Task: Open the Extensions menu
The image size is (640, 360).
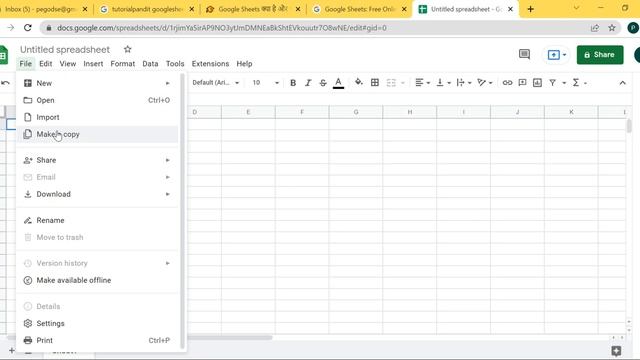Action: (210, 64)
